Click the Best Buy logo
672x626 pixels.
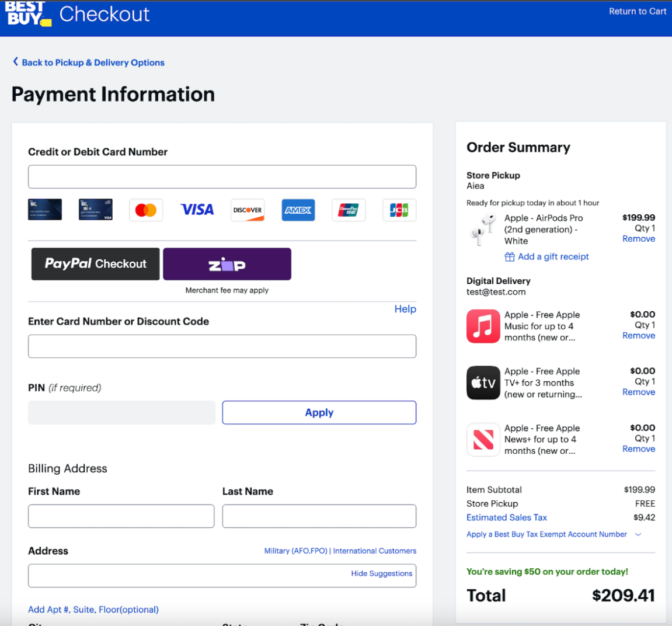[27, 14]
